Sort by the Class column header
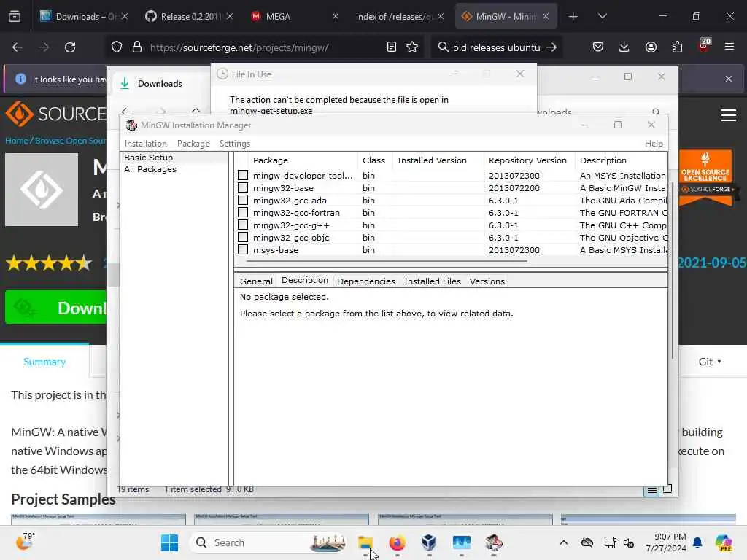The height and width of the screenshot is (560, 747). point(374,160)
